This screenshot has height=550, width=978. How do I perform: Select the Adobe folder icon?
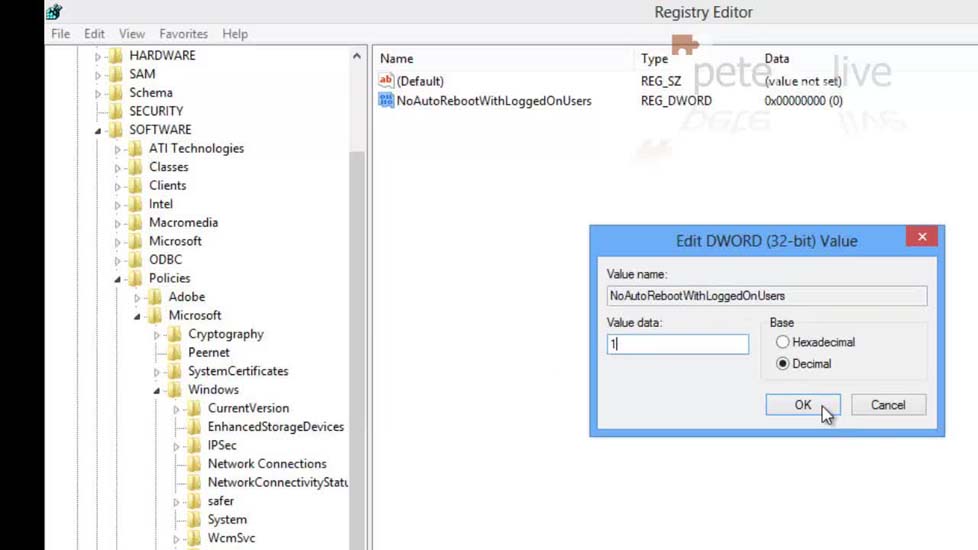(x=155, y=297)
